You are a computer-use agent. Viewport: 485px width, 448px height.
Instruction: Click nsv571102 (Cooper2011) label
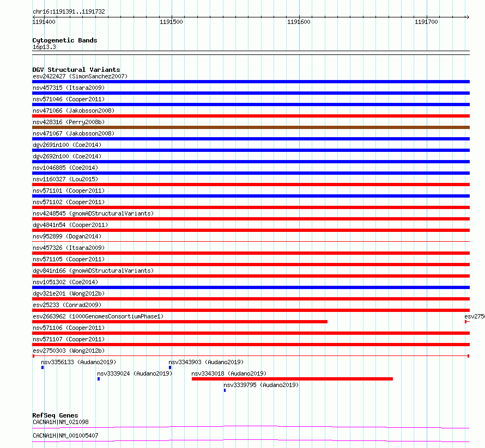pyautogui.click(x=69, y=202)
